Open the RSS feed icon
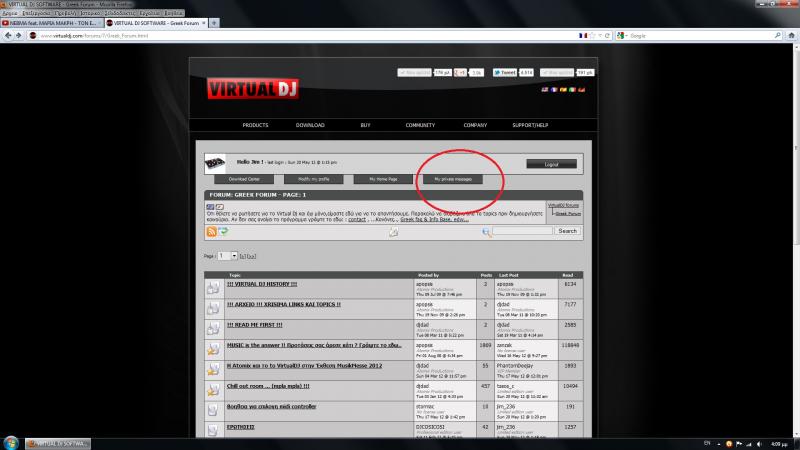Viewport: 800px width, 450px height. (x=211, y=232)
